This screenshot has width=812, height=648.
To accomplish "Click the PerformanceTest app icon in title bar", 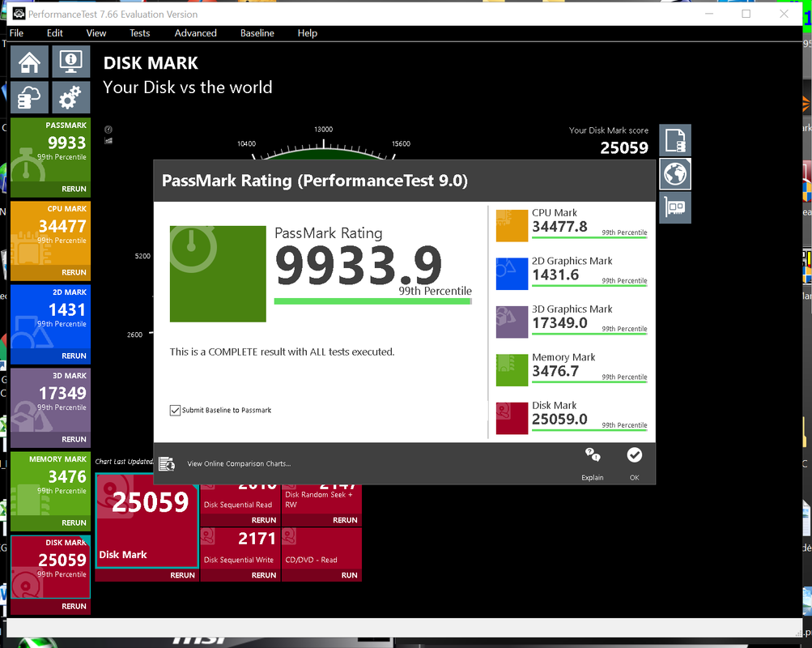I will tap(19, 14).
